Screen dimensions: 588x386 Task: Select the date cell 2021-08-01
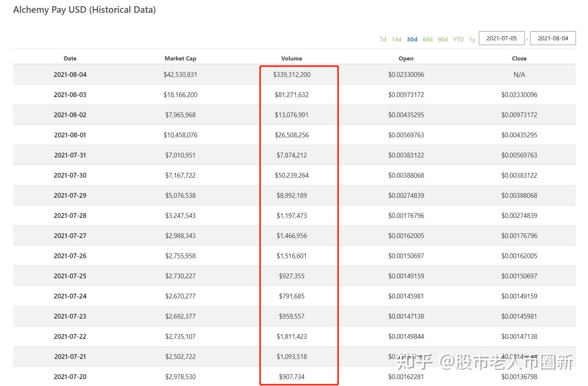70,135
